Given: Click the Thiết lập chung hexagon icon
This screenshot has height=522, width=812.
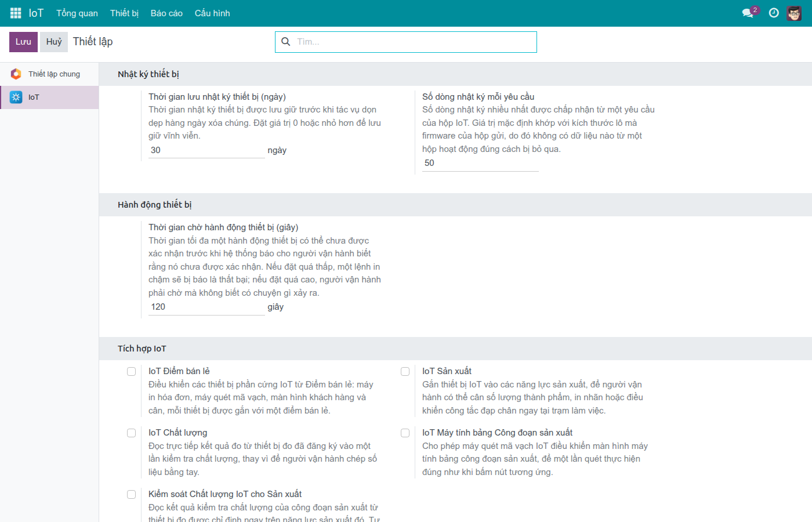Looking at the screenshot, I should point(16,74).
